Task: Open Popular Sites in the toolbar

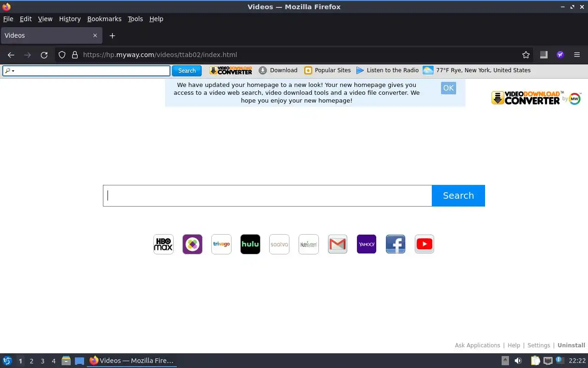Action: [328, 70]
